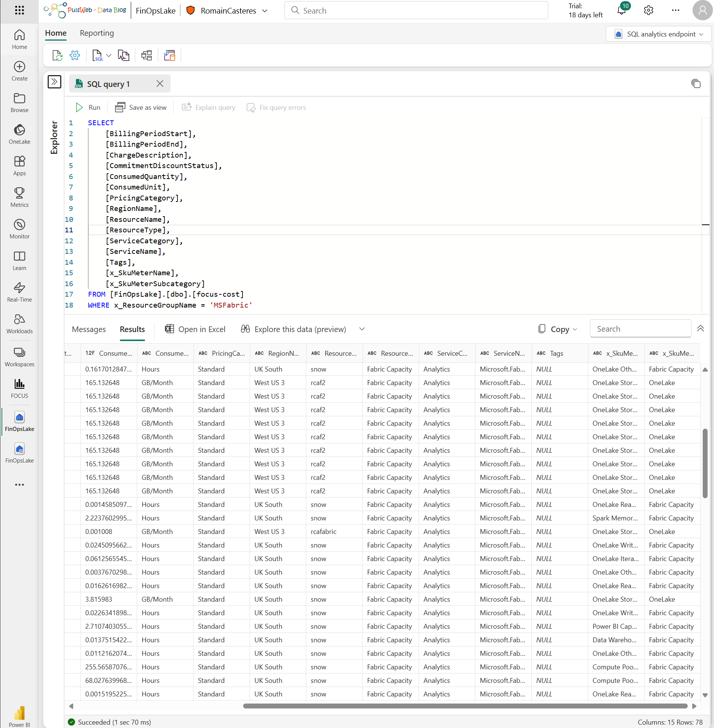The width and height of the screenshot is (714, 728).
Task: Collapse the results pane using the double chevron
Action: point(700,328)
